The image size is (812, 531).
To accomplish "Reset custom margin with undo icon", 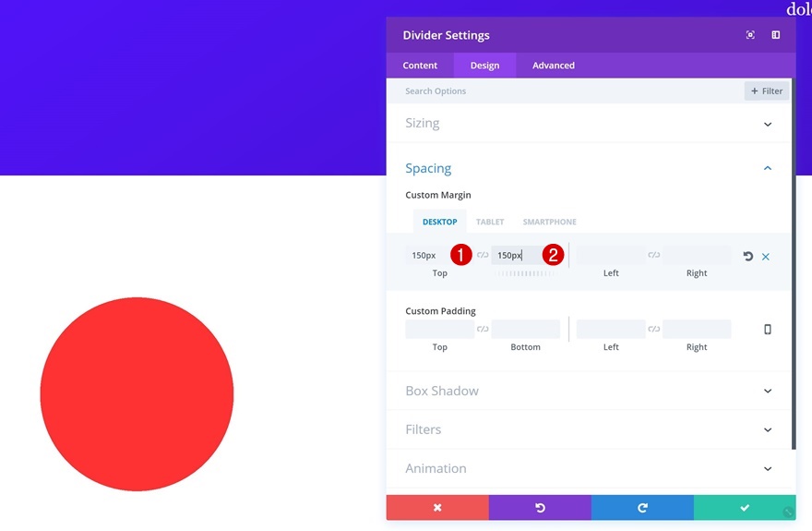I will (747, 256).
